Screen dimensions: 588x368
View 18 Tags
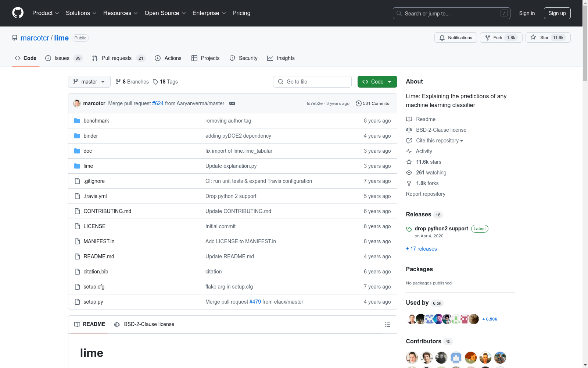[x=165, y=82]
